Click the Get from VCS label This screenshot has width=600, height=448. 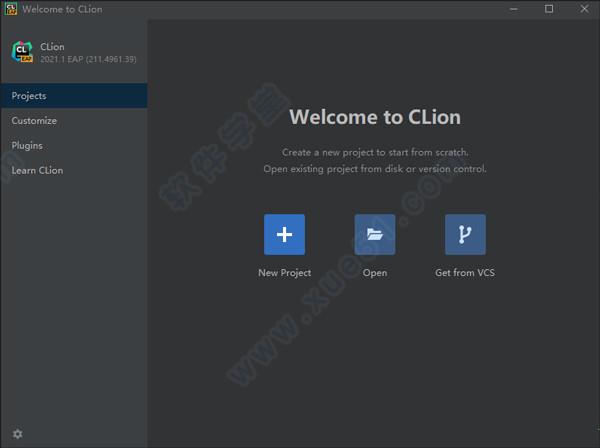point(465,273)
